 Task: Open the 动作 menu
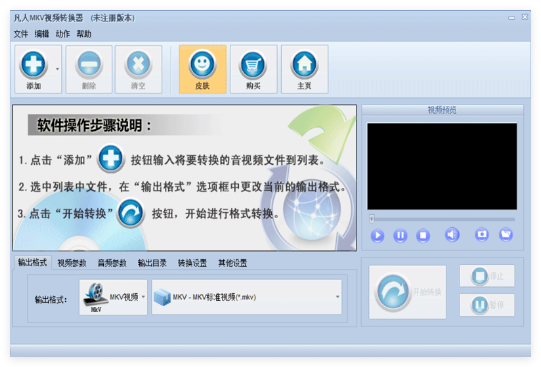(x=63, y=34)
